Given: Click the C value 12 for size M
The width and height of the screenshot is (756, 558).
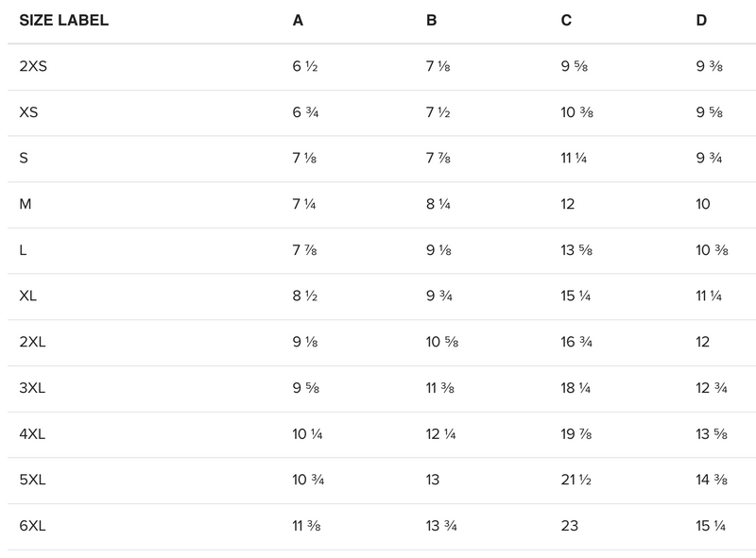Looking at the screenshot, I should pos(568,204).
